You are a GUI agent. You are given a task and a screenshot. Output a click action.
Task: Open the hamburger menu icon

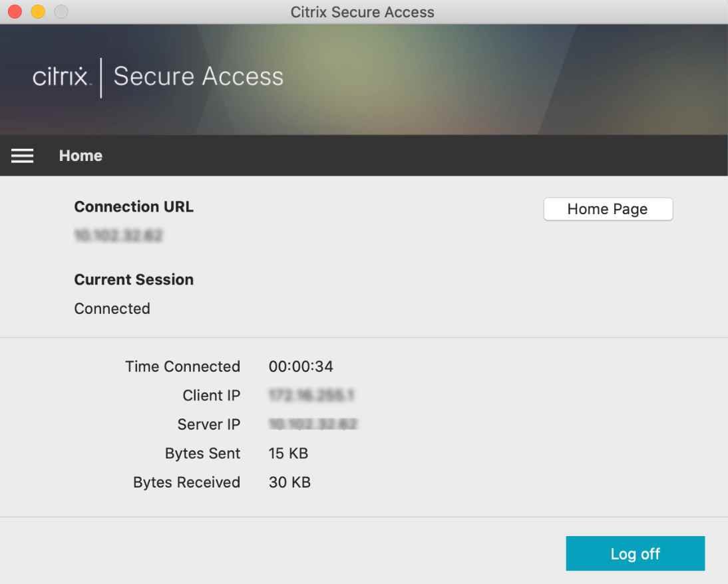[22, 156]
